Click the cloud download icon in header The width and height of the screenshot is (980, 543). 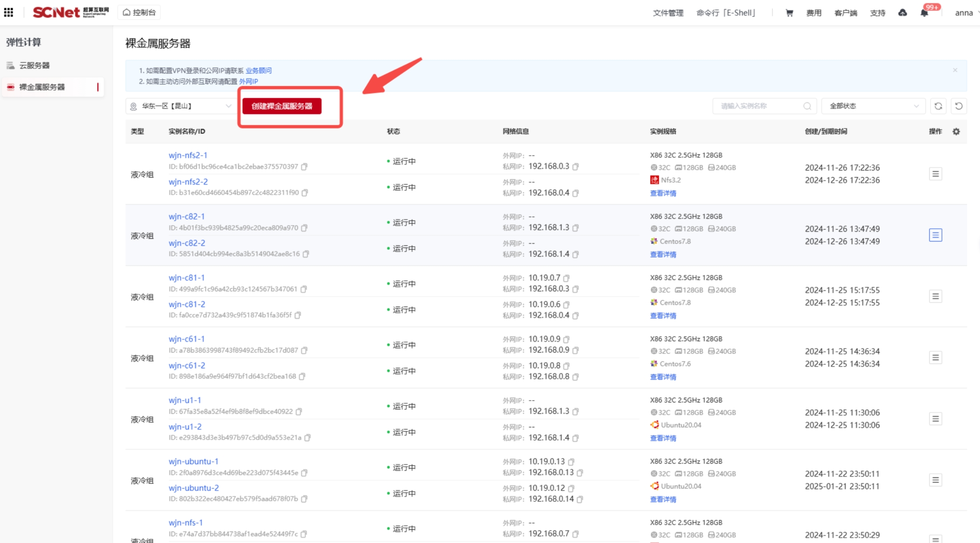tap(903, 13)
